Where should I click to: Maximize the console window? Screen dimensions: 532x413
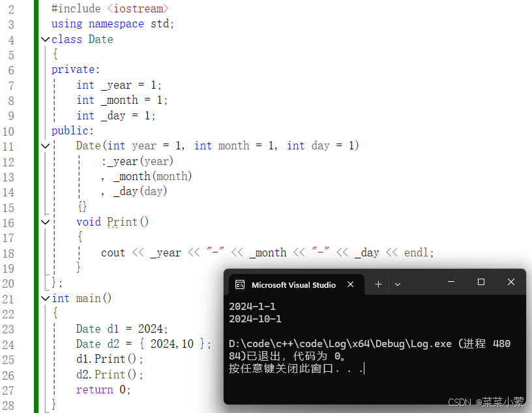coord(480,282)
